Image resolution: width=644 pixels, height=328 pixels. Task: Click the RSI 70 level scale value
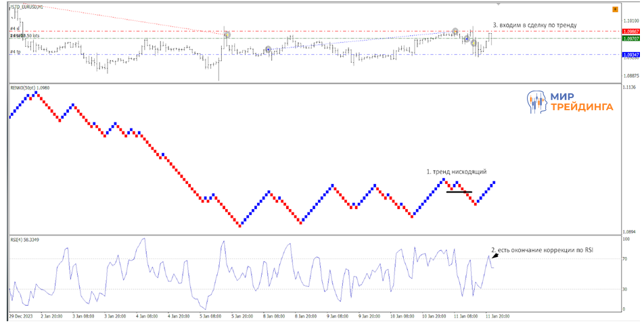(x=626, y=258)
